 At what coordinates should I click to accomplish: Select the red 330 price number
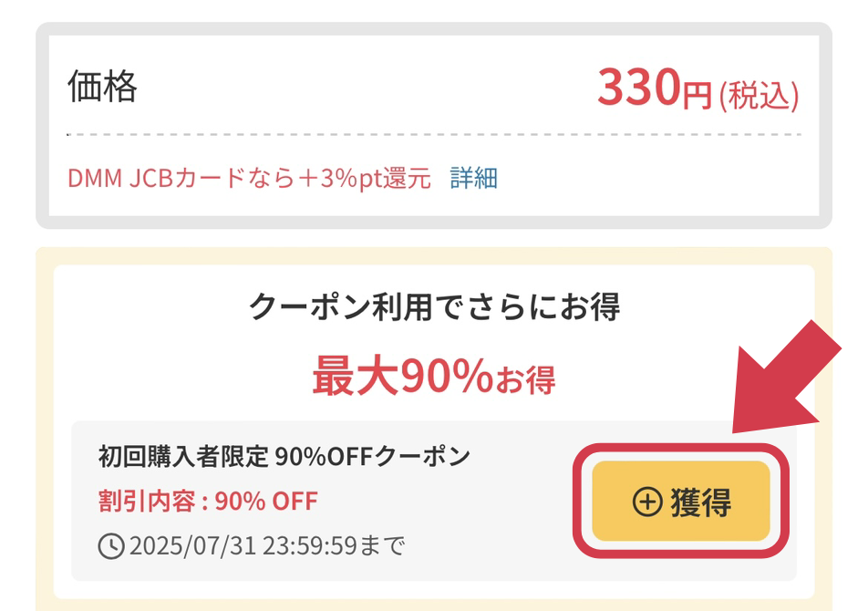click(x=639, y=88)
